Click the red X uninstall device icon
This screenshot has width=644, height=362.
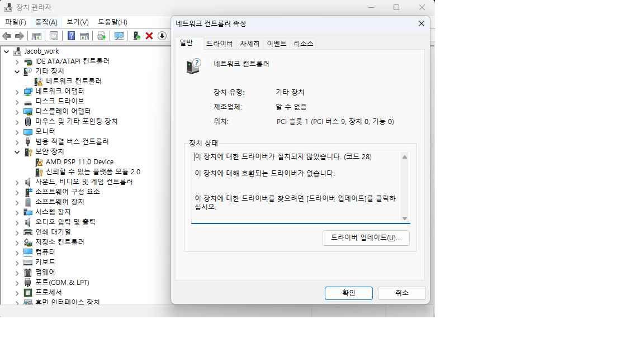click(149, 36)
